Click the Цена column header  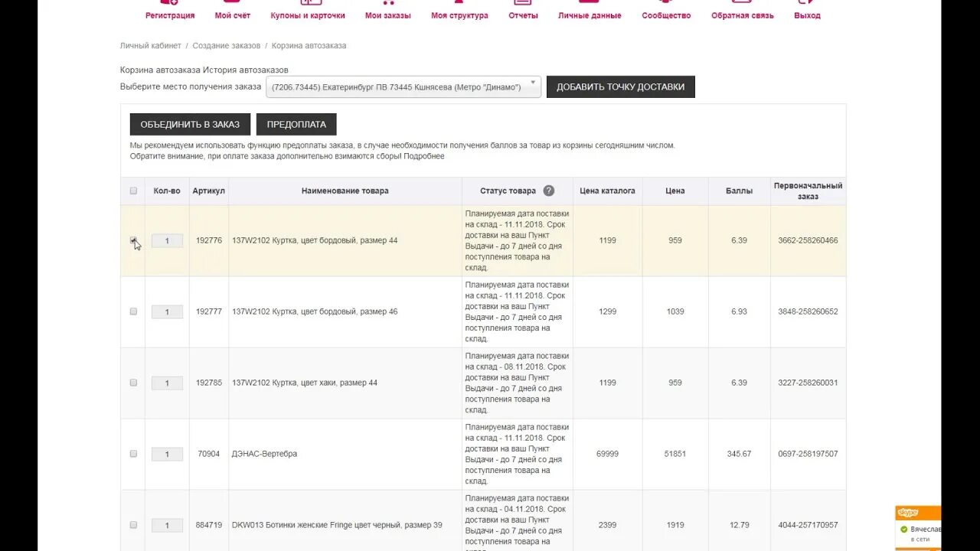click(675, 191)
